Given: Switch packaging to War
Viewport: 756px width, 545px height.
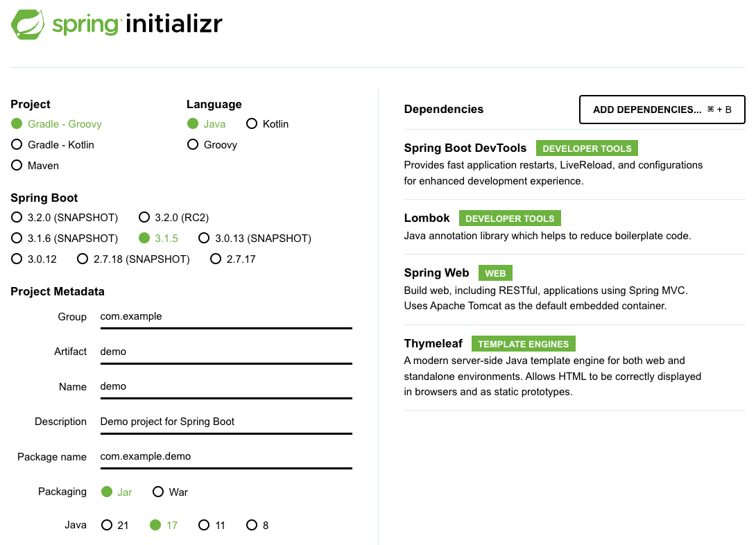Looking at the screenshot, I should pos(170,492).
